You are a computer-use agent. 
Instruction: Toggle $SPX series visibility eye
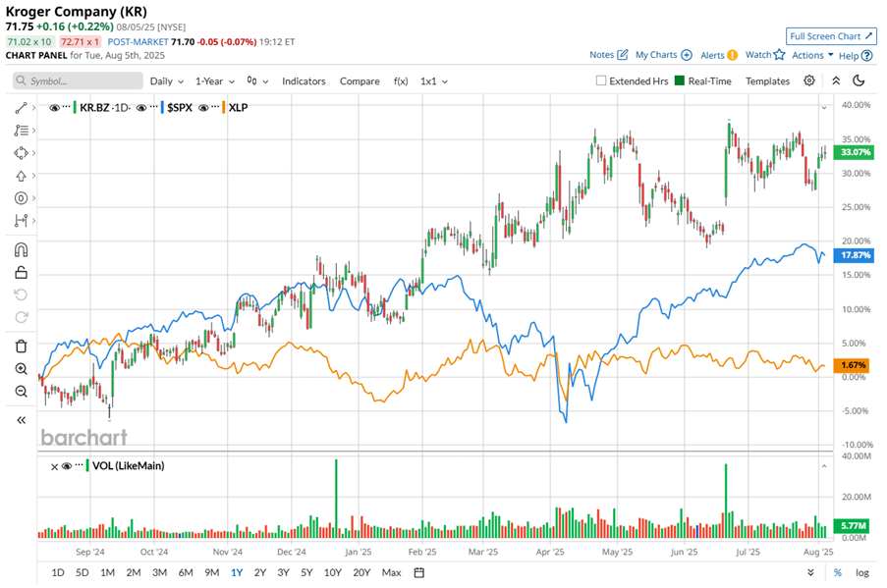tap(141, 107)
